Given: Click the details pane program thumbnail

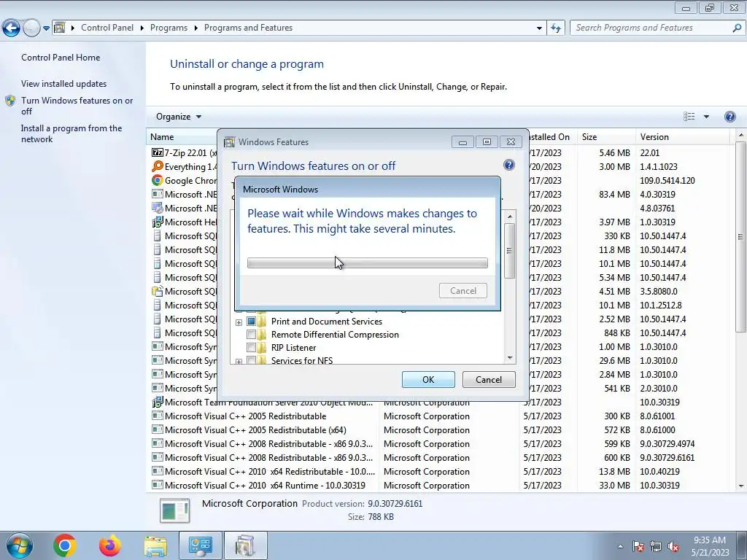Looking at the screenshot, I should [175, 510].
